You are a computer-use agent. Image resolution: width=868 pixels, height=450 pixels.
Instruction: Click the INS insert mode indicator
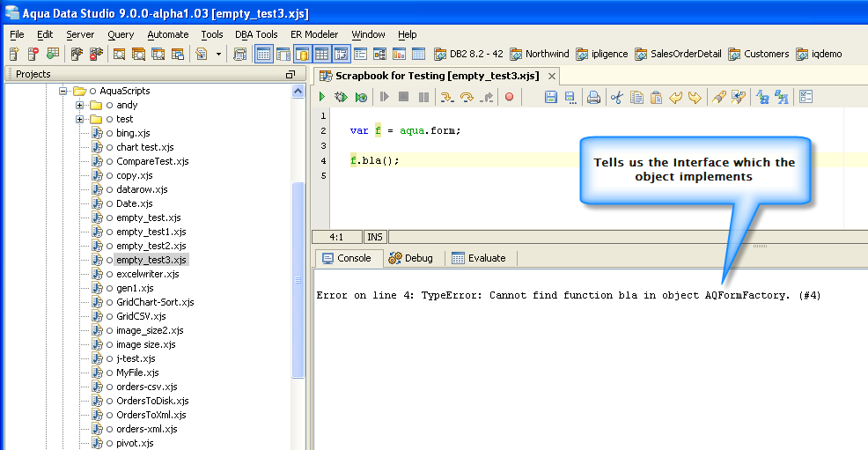click(375, 237)
